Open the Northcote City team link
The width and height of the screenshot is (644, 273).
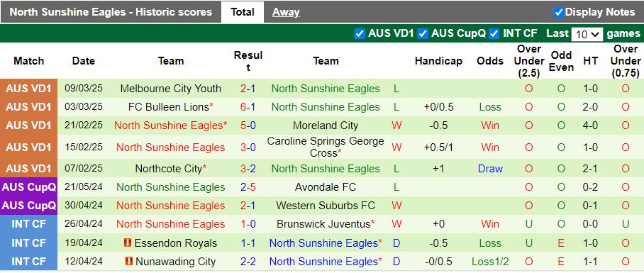(x=168, y=169)
